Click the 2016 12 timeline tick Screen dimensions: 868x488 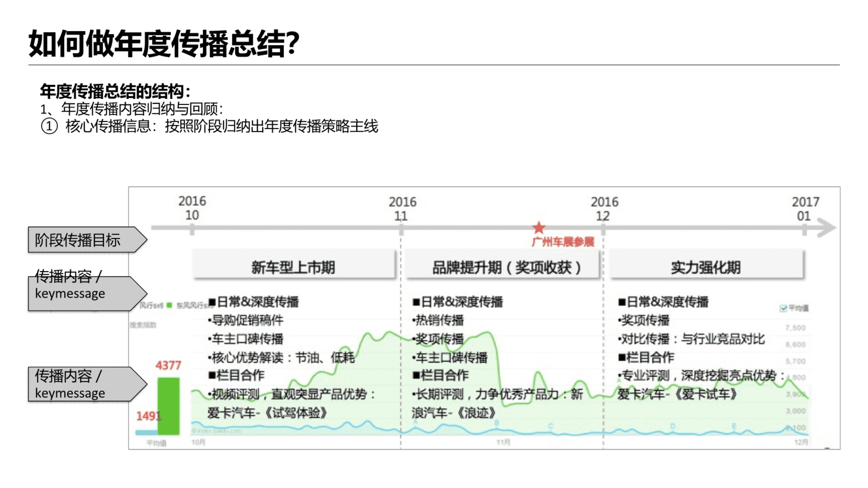(603, 229)
